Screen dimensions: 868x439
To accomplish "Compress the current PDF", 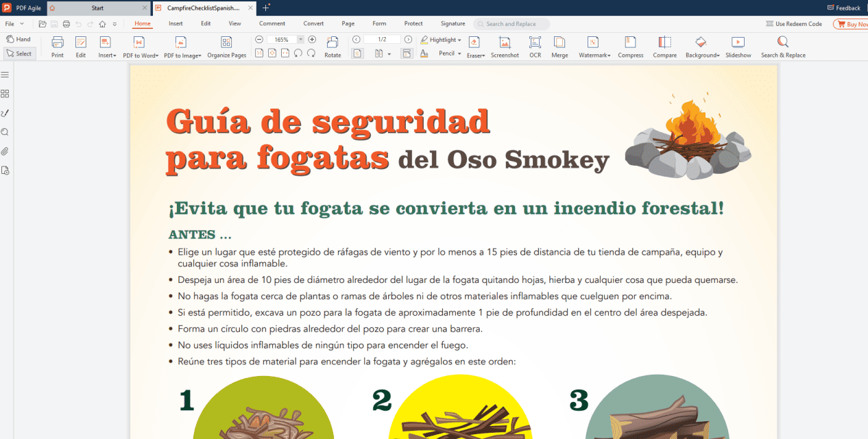I will [x=630, y=45].
